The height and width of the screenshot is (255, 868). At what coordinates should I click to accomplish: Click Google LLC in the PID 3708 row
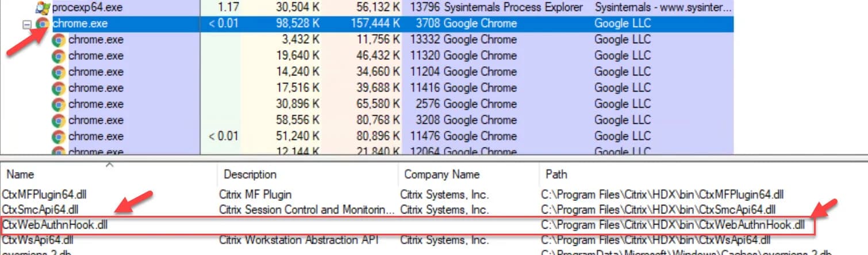point(623,24)
